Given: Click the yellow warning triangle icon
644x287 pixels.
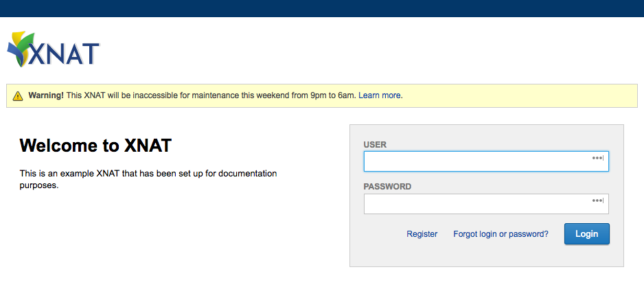Looking at the screenshot, I should click(x=18, y=96).
